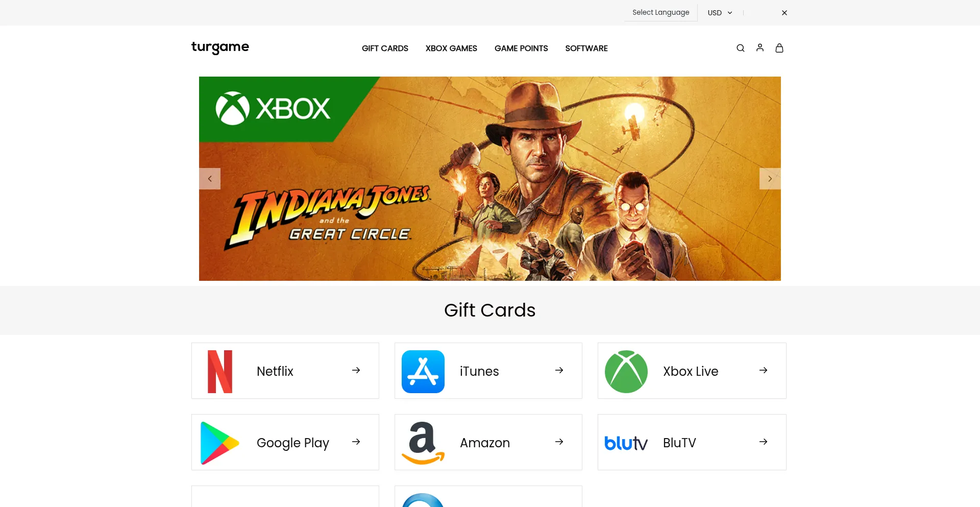Open the Select Language dropdown
The width and height of the screenshot is (980, 507).
click(660, 12)
